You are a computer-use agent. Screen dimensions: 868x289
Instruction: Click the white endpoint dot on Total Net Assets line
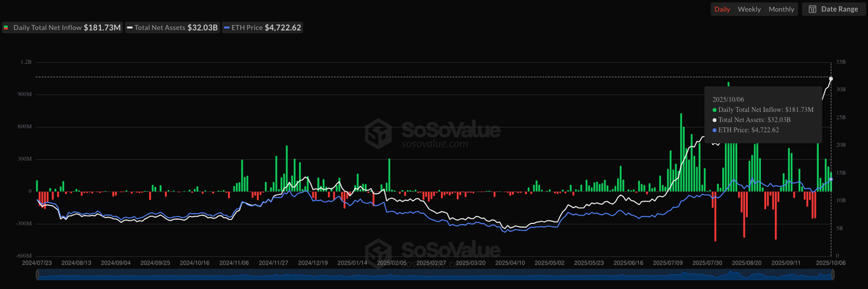click(831, 79)
